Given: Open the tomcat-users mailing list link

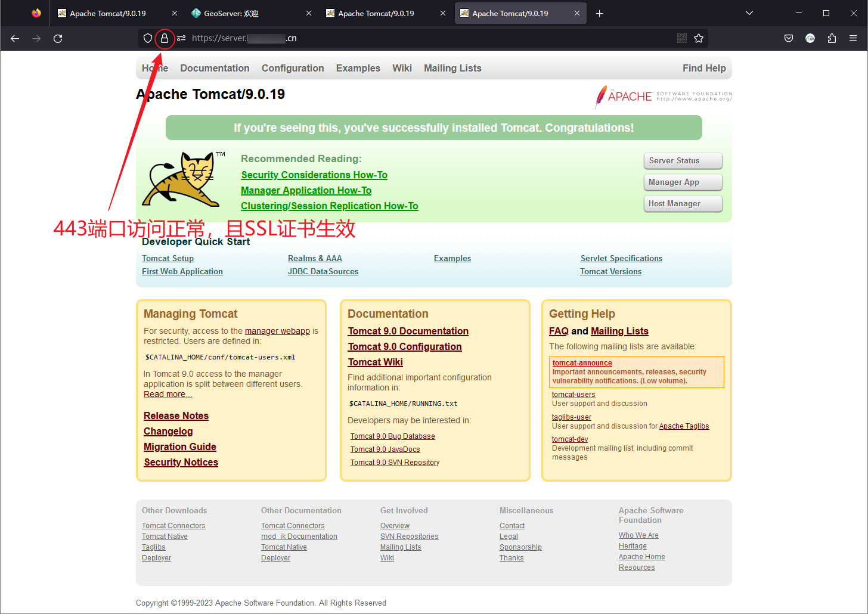Looking at the screenshot, I should (x=573, y=394).
